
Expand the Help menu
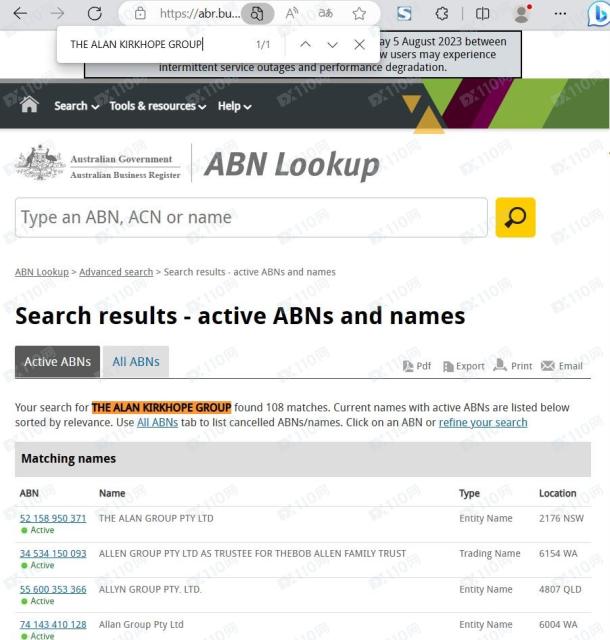click(x=234, y=106)
